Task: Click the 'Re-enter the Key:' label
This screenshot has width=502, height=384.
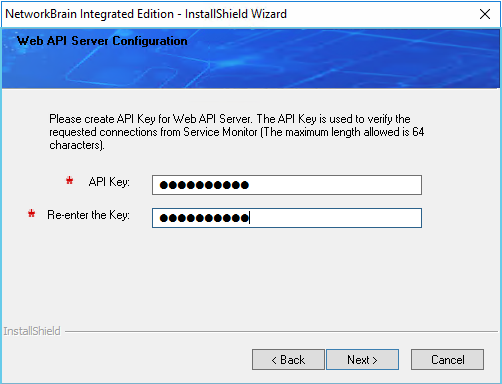Action: pos(88,215)
